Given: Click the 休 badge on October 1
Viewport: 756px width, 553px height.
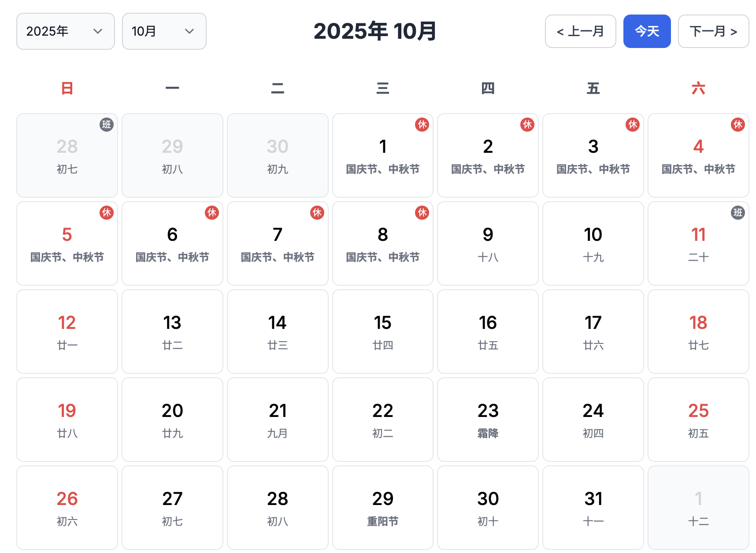Looking at the screenshot, I should pos(422,125).
